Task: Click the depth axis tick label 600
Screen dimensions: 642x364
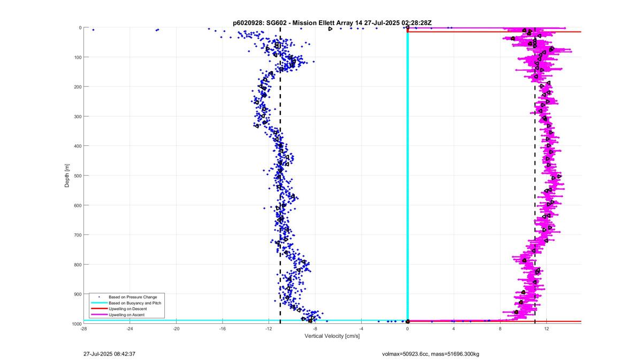Action: point(78,205)
